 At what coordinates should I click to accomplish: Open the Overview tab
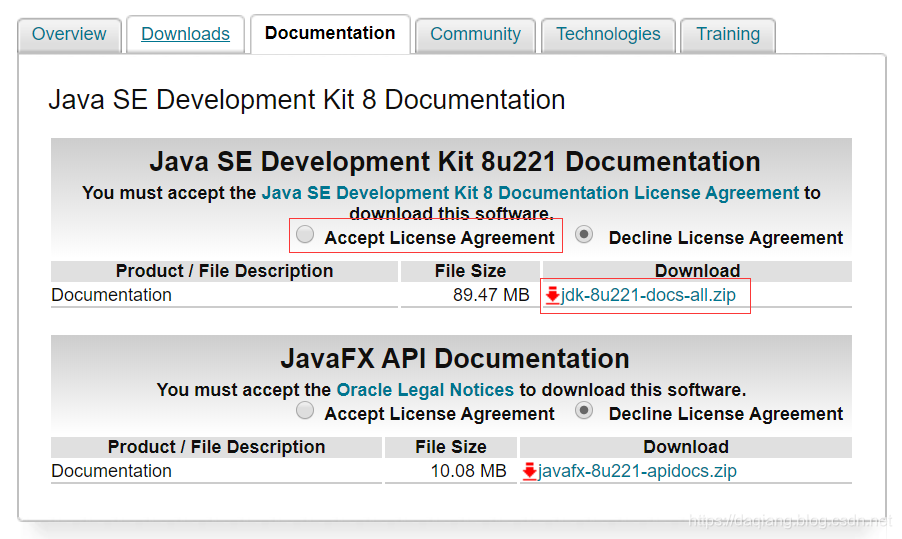(69, 34)
